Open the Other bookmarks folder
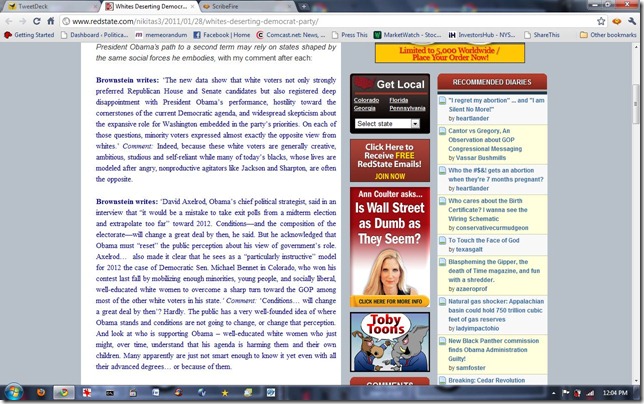This screenshot has width=644, height=404. pos(608,35)
